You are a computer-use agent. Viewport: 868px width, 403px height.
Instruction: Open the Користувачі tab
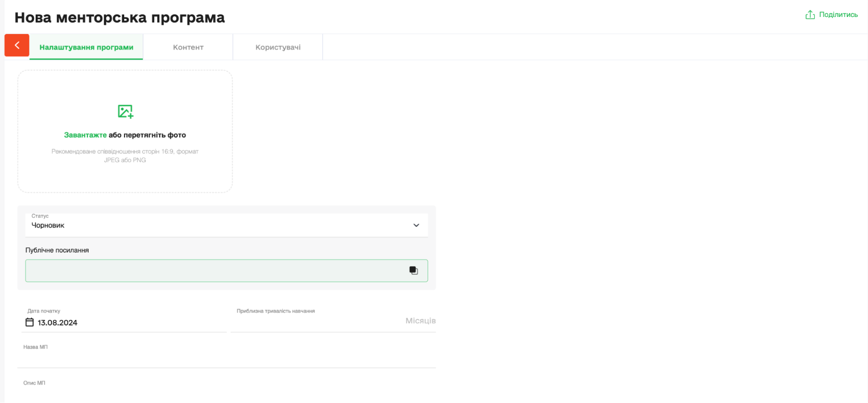tap(278, 47)
